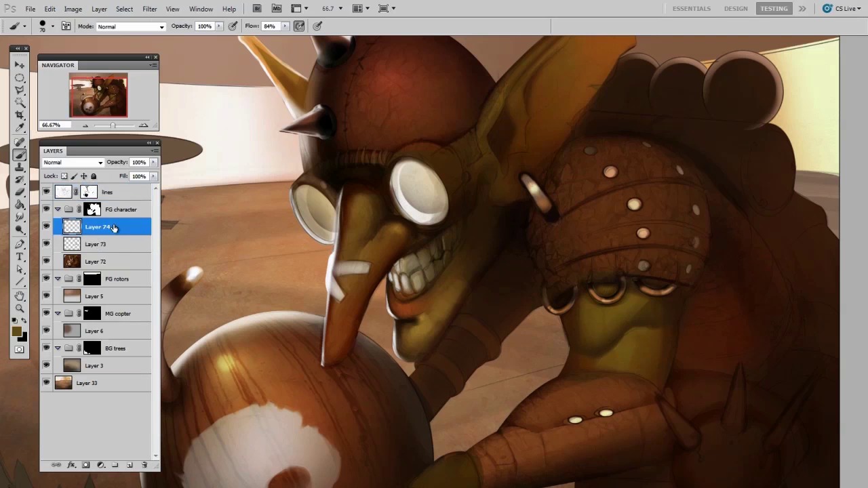Image resolution: width=868 pixels, height=488 pixels.
Task: Select the Hand tool
Action: pos(20,297)
